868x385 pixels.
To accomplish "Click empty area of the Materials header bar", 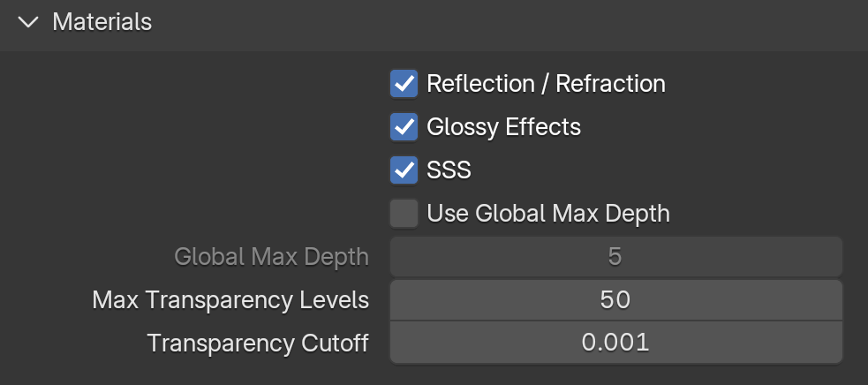I will coord(498,23).
